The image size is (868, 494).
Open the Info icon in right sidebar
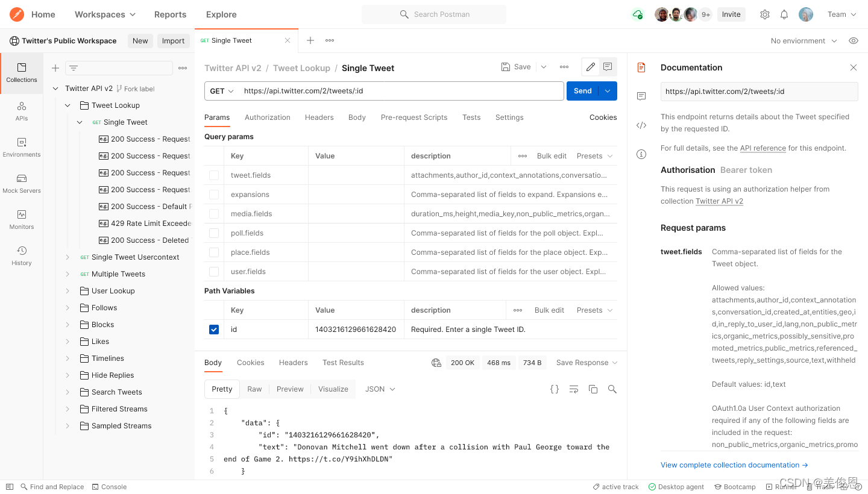click(641, 154)
